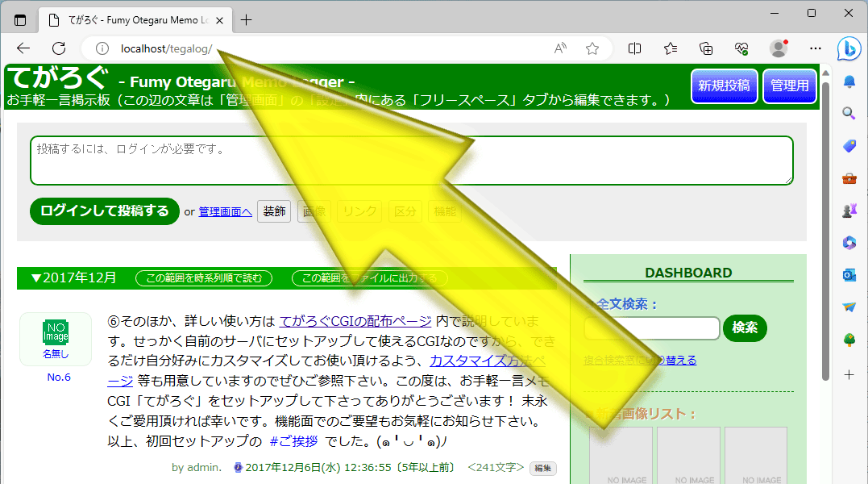The image size is (868, 484).
Task: View site information icon
Action: click(x=102, y=48)
